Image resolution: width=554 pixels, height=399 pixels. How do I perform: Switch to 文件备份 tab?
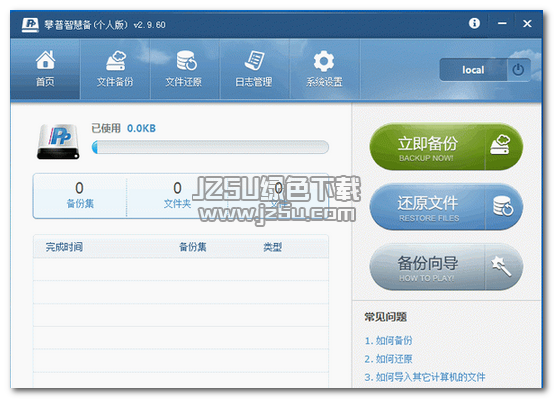click(115, 69)
